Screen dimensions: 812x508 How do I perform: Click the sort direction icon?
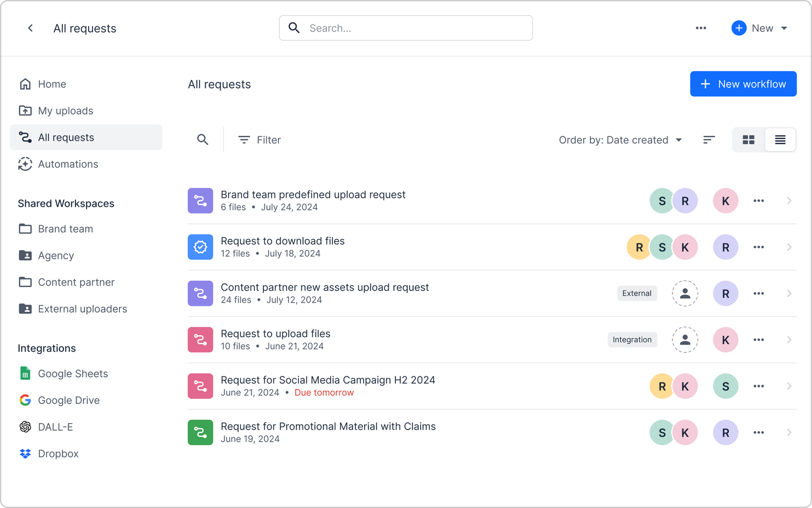[x=709, y=140]
